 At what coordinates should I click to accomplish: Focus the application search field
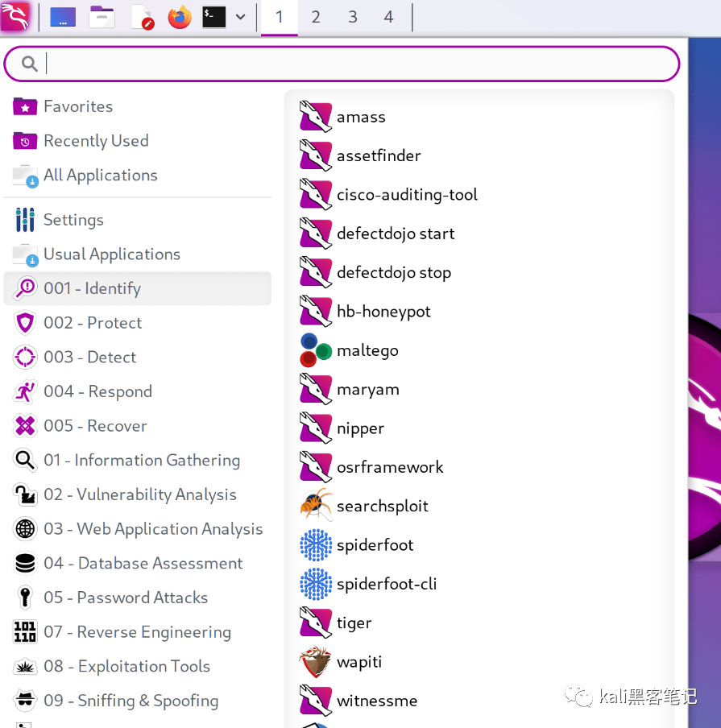tap(342, 64)
